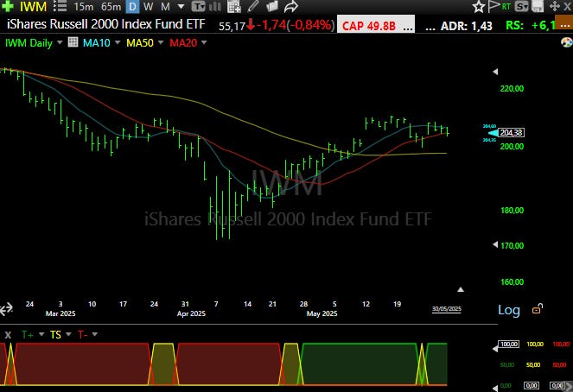Click the 180,00 price axis label

point(512,210)
